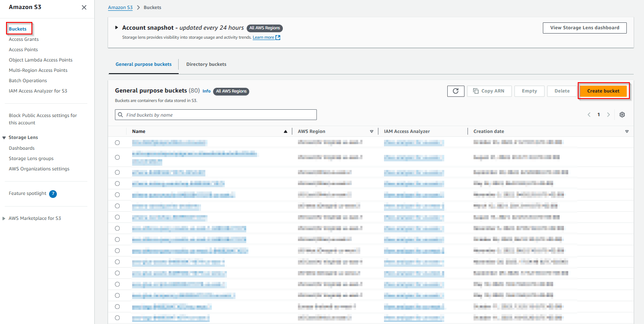
Task: Sort by AWS Region using its arrow
Action: [372, 131]
